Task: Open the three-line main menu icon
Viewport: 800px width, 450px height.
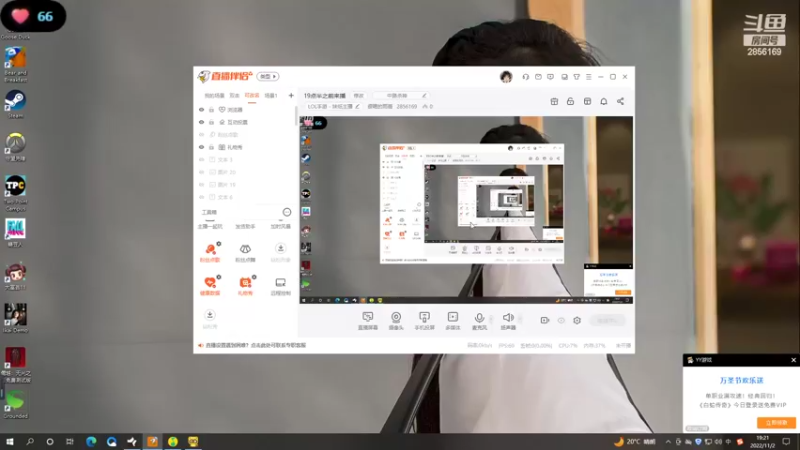Action: (x=589, y=77)
